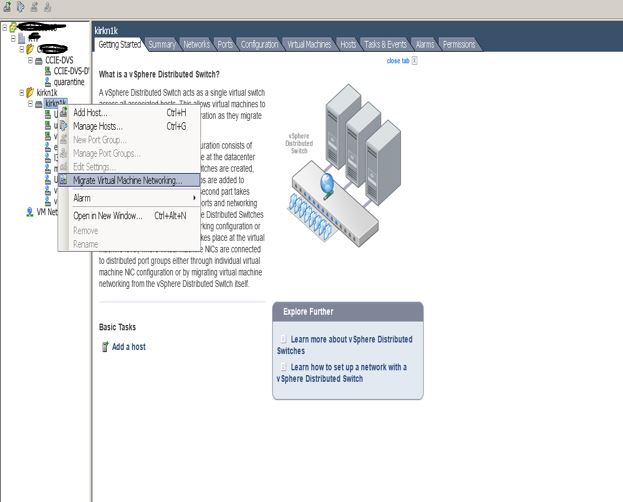Click the Manage Hosts toolbar icon

pos(21,6)
